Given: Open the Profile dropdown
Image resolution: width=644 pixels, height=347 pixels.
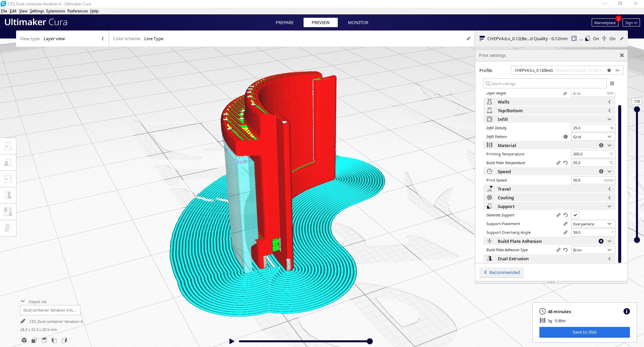Looking at the screenshot, I should (x=567, y=70).
